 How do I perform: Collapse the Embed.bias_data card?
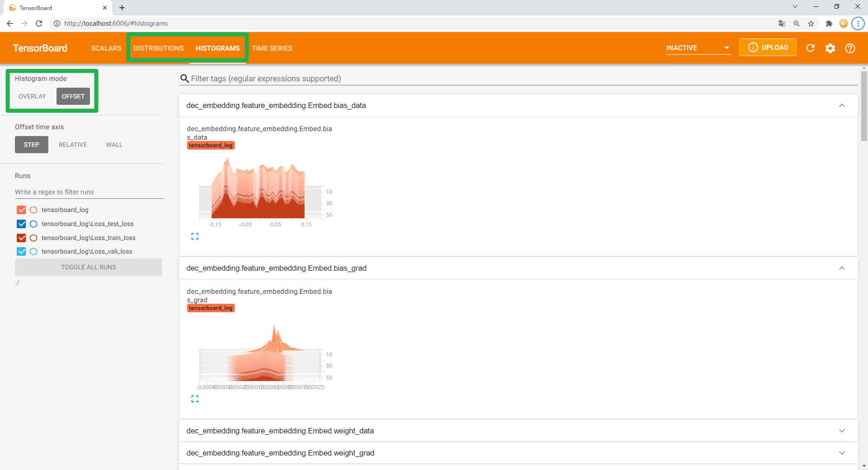pyautogui.click(x=842, y=105)
